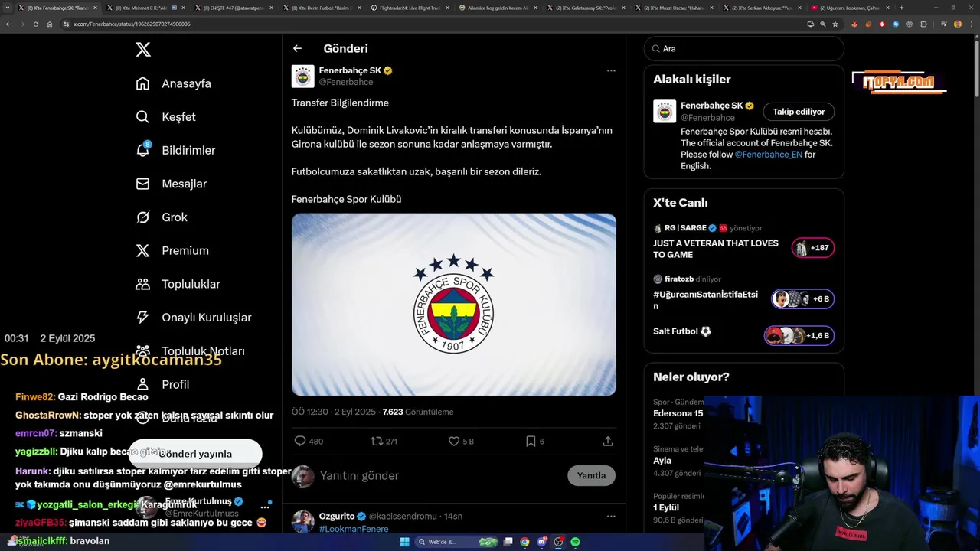The width and height of the screenshot is (980, 551).
Task: Click the browser address bar URL
Action: click(132, 24)
